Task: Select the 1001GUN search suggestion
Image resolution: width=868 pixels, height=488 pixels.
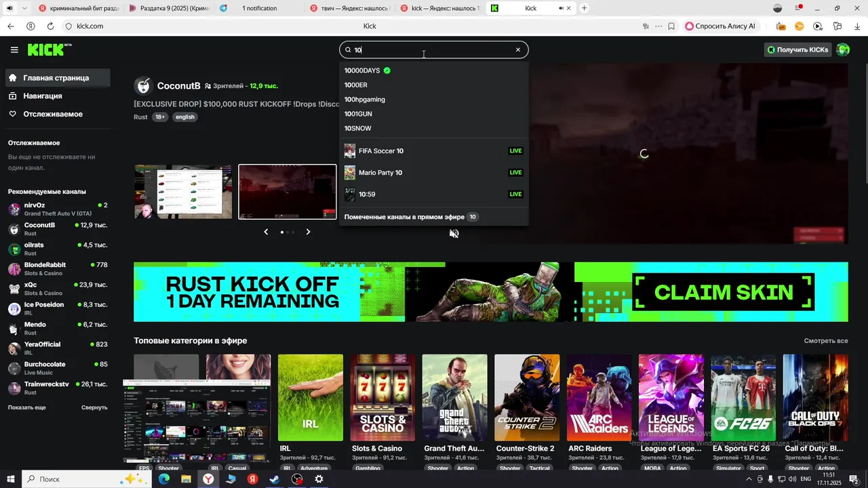Action: pos(433,114)
